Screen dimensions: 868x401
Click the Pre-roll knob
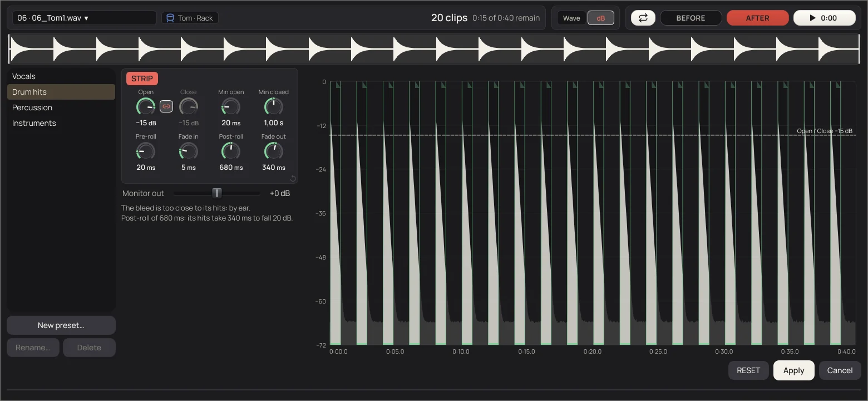[146, 151]
